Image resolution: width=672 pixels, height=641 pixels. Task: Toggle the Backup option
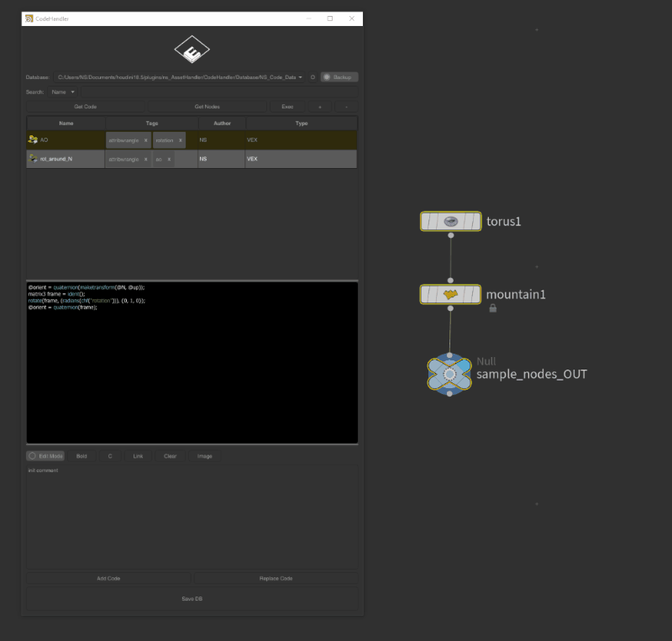point(339,76)
